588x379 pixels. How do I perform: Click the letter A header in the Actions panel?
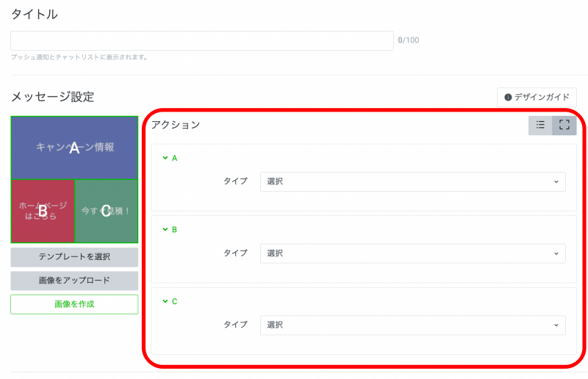(x=175, y=158)
